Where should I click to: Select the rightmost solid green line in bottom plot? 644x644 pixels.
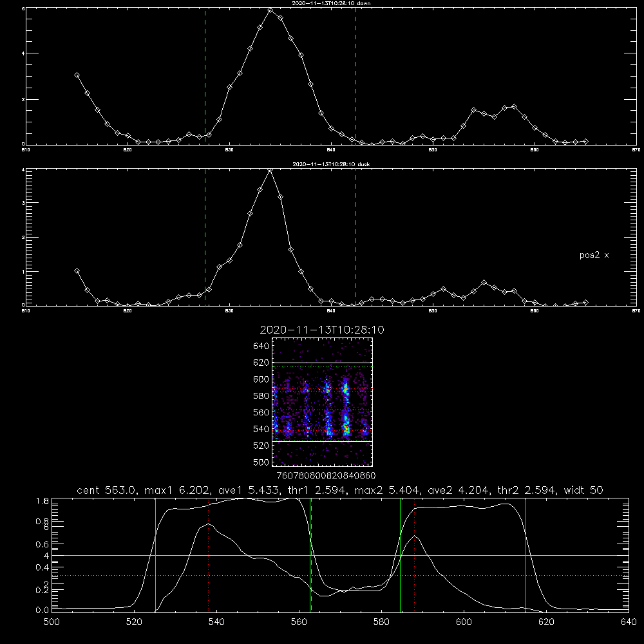coord(526,555)
